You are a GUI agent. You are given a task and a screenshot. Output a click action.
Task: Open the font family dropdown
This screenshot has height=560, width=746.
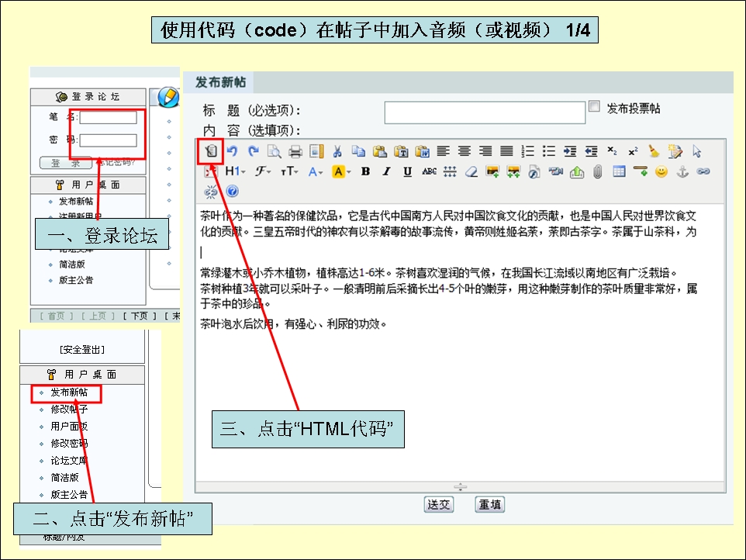[x=262, y=171]
